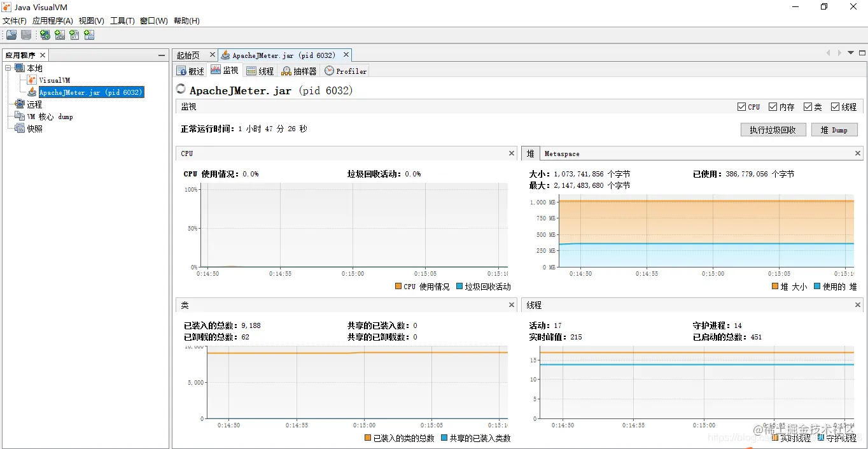Open the 窗口(W) menu
Image resolution: width=868 pixels, height=449 pixels.
154,21
